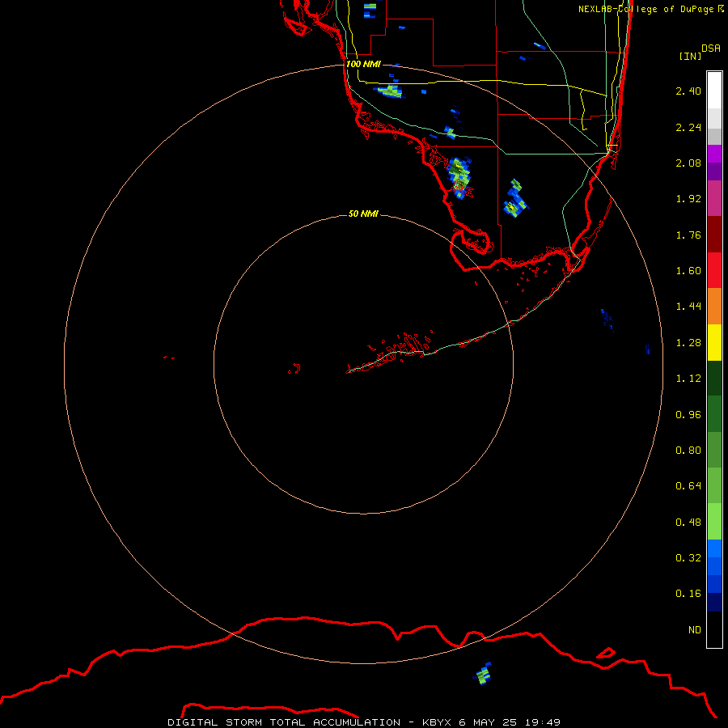Screen dimensions: 728x728
Task: Click the 0.48 legend value
Action: (x=688, y=523)
